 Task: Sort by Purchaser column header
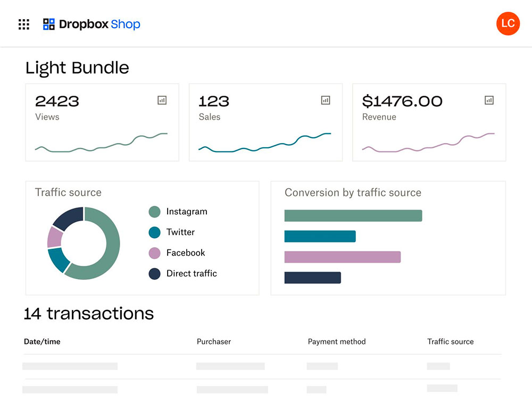214,342
